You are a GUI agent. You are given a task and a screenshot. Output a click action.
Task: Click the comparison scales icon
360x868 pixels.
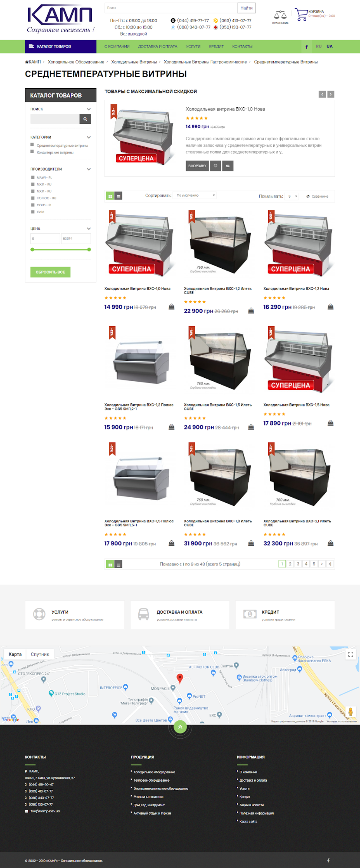tap(280, 16)
